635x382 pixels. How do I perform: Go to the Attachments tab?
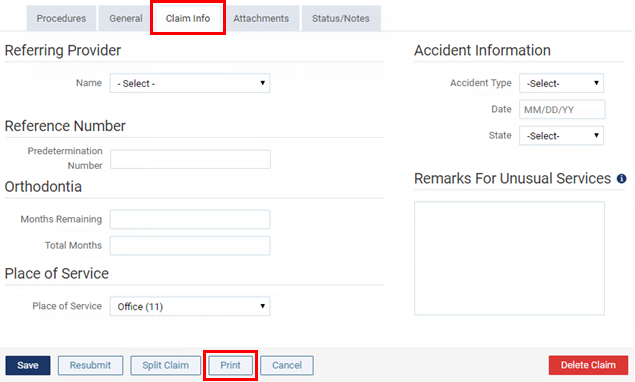261,18
